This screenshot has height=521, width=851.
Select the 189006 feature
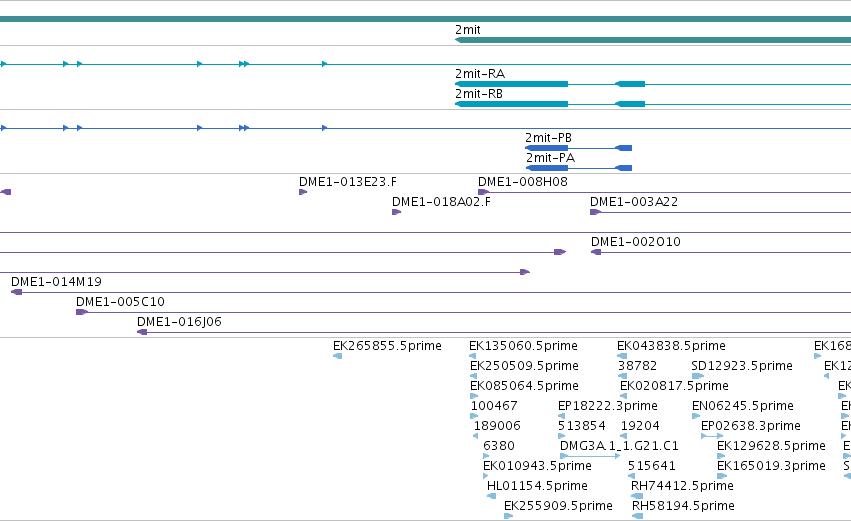(x=497, y=427)
